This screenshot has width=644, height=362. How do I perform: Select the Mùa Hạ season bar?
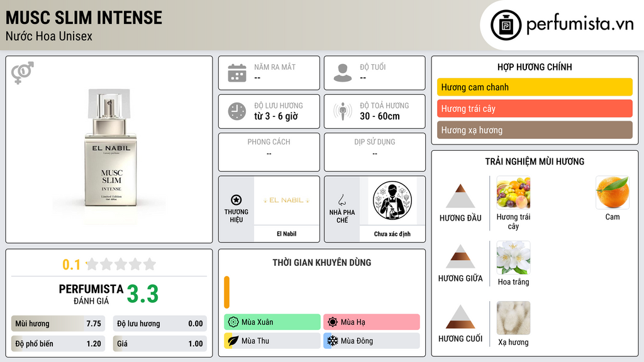click(x=372, y=322)
